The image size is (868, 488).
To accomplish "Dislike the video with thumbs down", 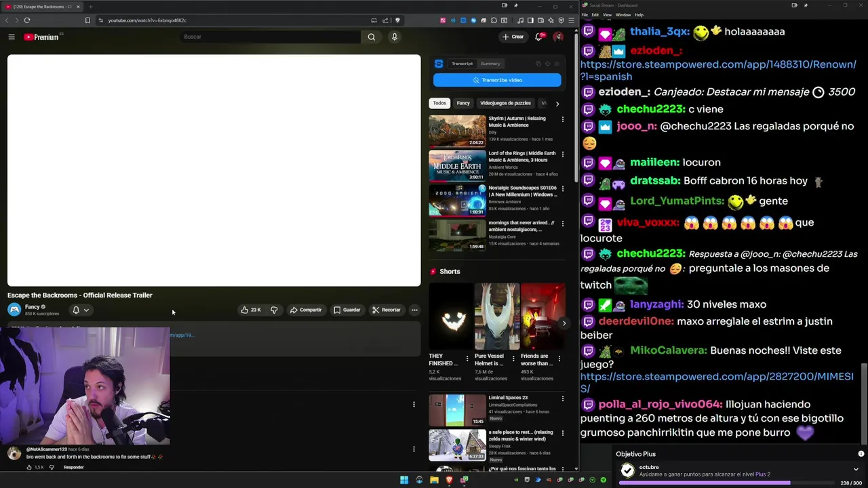I will click(x=274, y=310).
